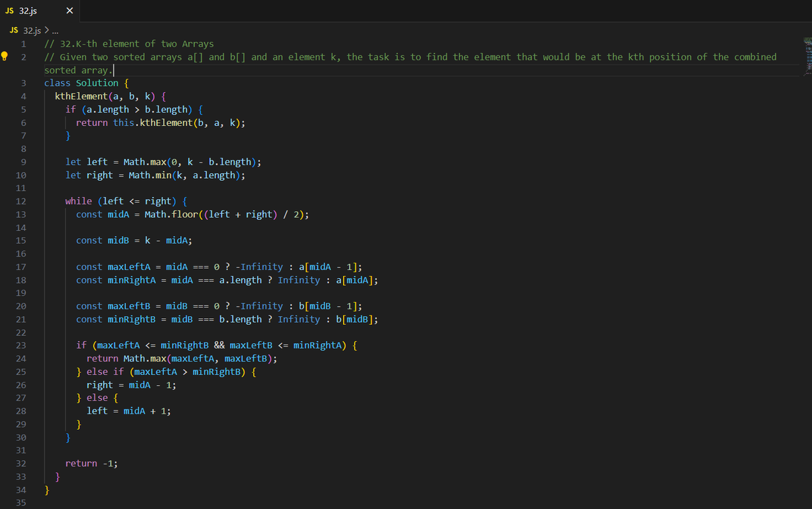Click the 'let left = Math.max' line
This screenshot has width=812, height=509.
[164, 162]
